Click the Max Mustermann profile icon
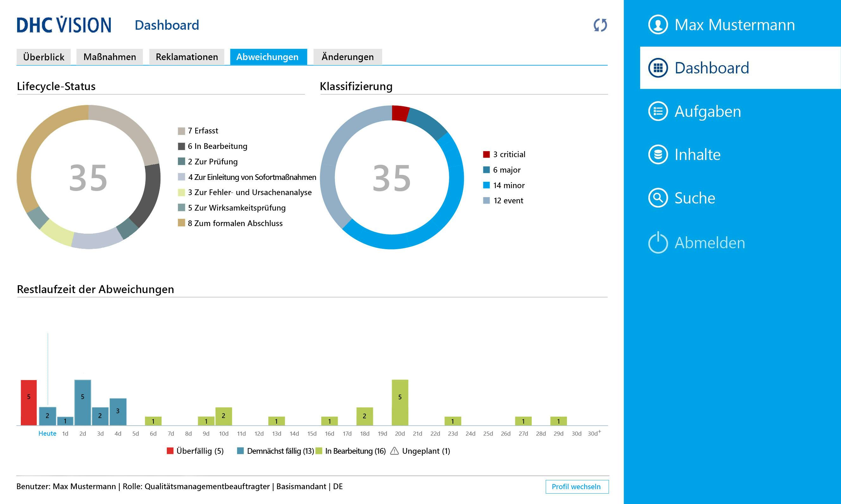The height and width of the screenshot is (504, 841). tap(659, 24)
